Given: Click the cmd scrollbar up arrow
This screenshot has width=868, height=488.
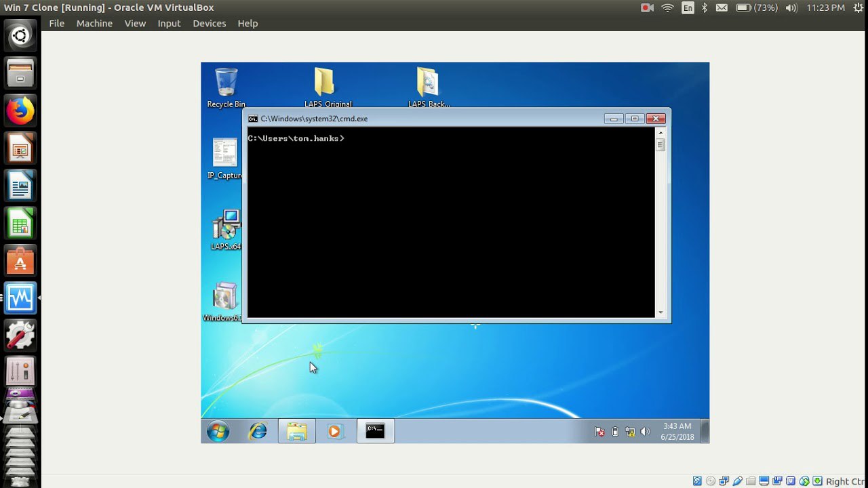Looking at the screenshot, I should (x=660, y=132).
